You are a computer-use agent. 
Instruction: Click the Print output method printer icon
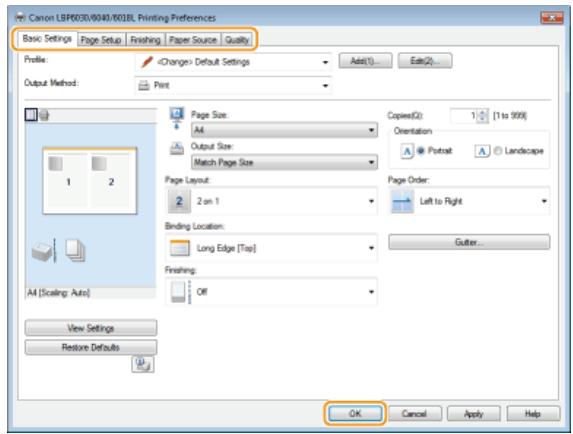[144, 85]
